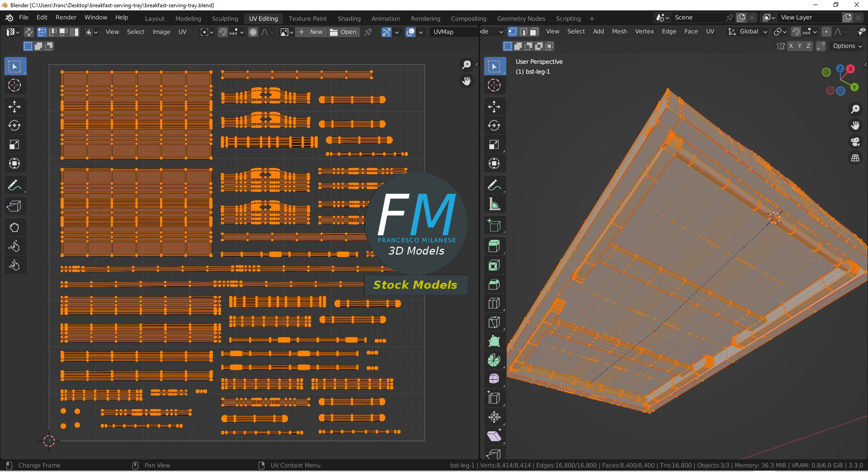Open the scene browse dropdown

point(663,18)
